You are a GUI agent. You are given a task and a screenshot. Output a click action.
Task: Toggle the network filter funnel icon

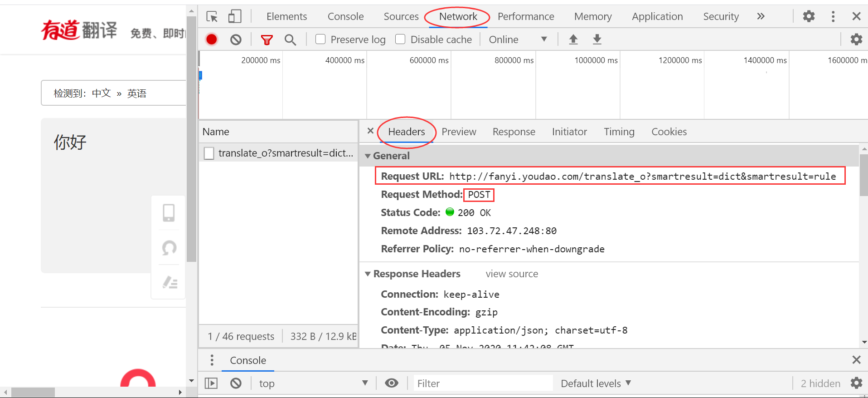tap(267, 40)
